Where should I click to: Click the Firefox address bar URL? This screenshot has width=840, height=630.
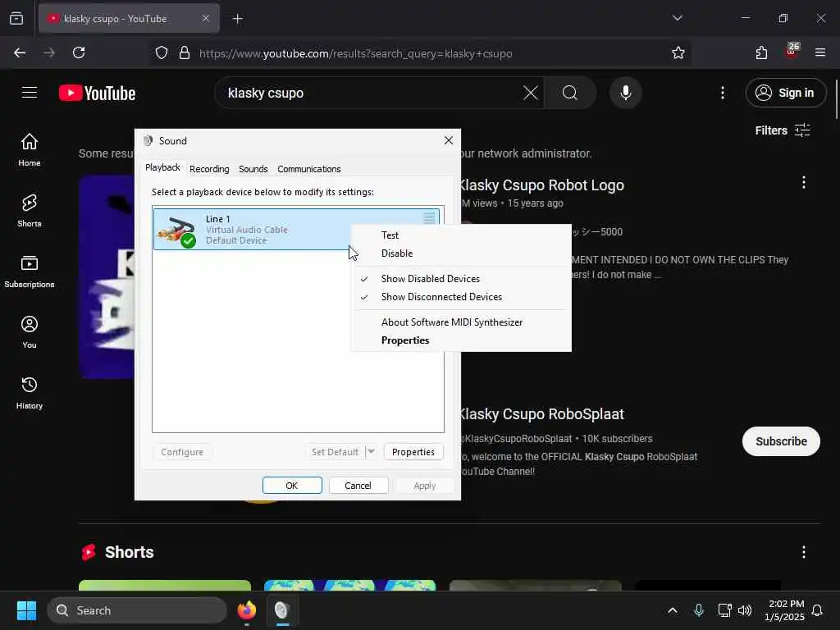355,53
